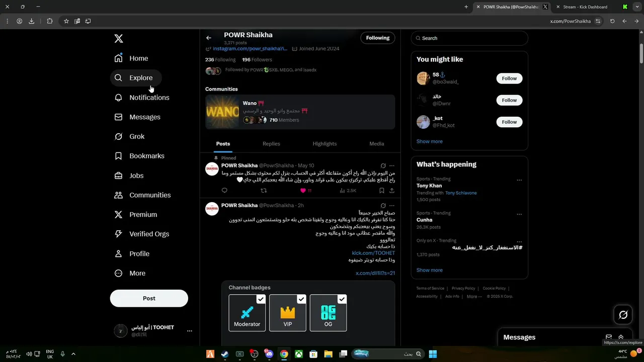Screen dimensions: 644x362
Task: Open Notifications in sidebar
Action: click(x=142, y=98)
